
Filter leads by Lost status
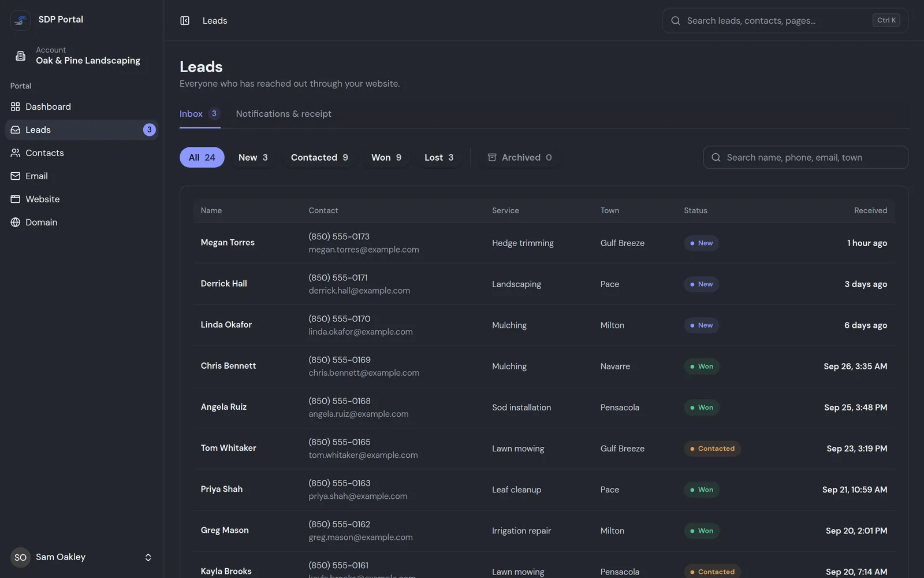pyautogui.click(x=439, y=158)
